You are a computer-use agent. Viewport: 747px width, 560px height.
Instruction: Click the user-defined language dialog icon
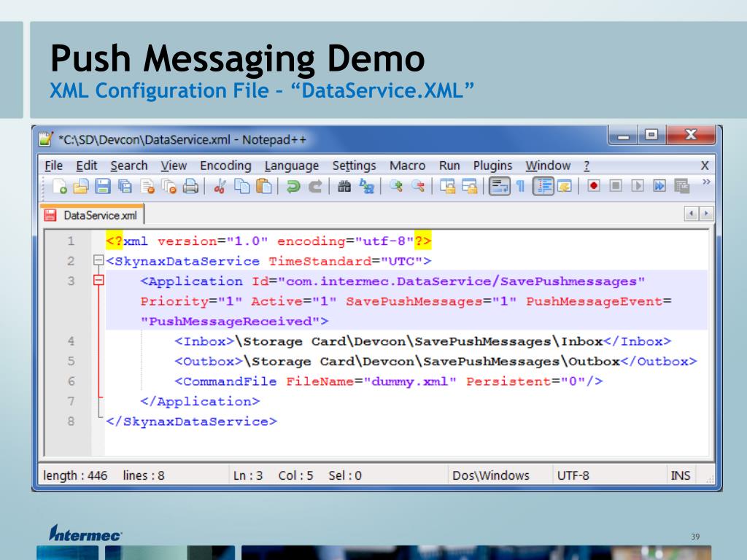[565, 186]
